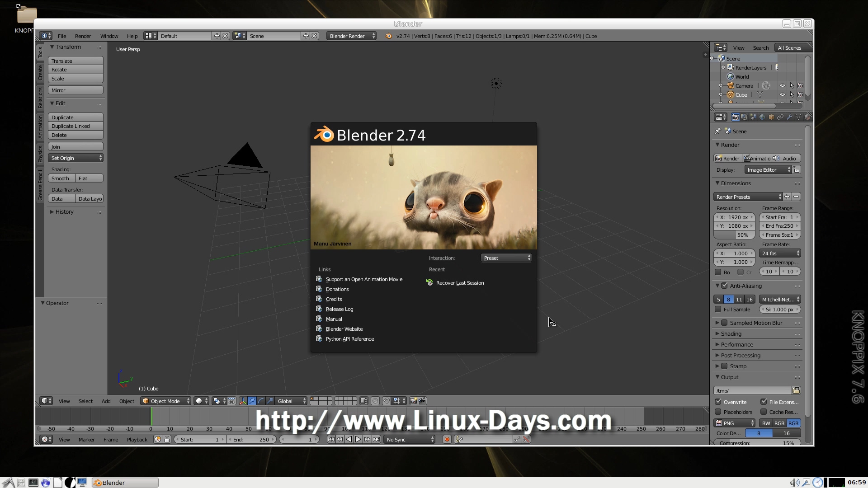Click the Camera object icon in outliner

click(x=730, y=85)
